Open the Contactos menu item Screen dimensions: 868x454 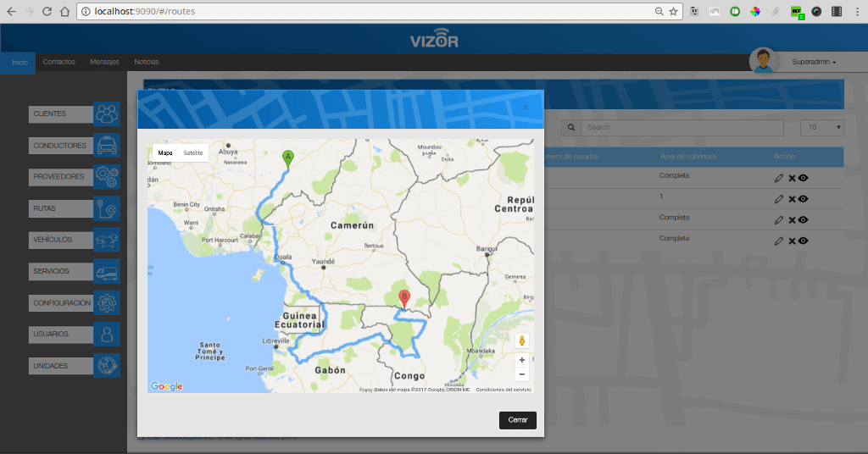58,62
